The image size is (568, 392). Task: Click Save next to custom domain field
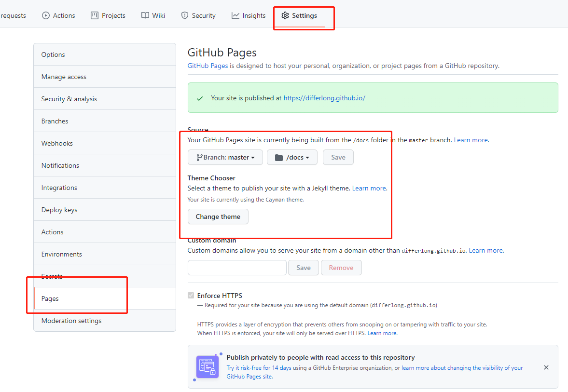tap(303, 268)
